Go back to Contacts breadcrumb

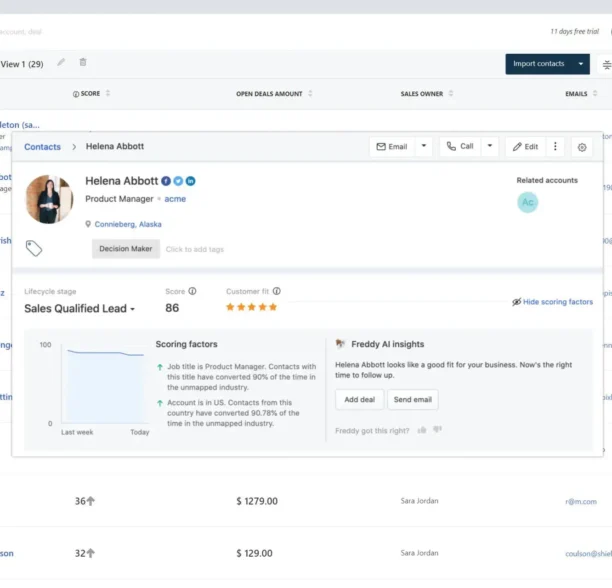click(43, 147)
